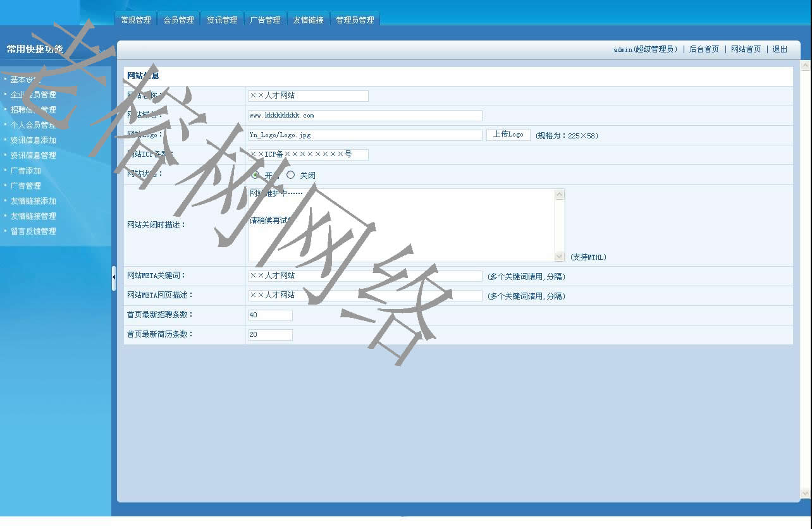
Task: Open 广告添加 in sidebar
Action: (x=25, y=171)
